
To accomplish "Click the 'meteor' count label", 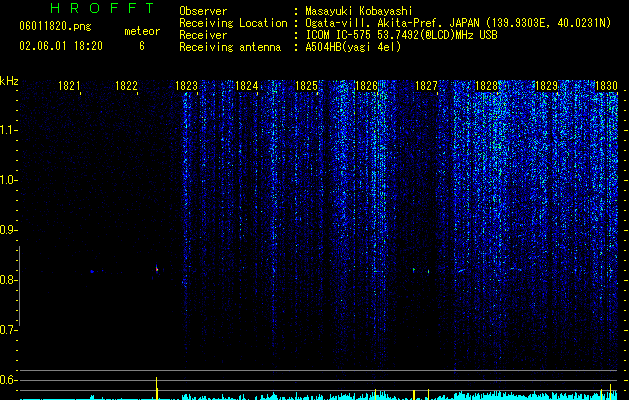I will point(142,31).
